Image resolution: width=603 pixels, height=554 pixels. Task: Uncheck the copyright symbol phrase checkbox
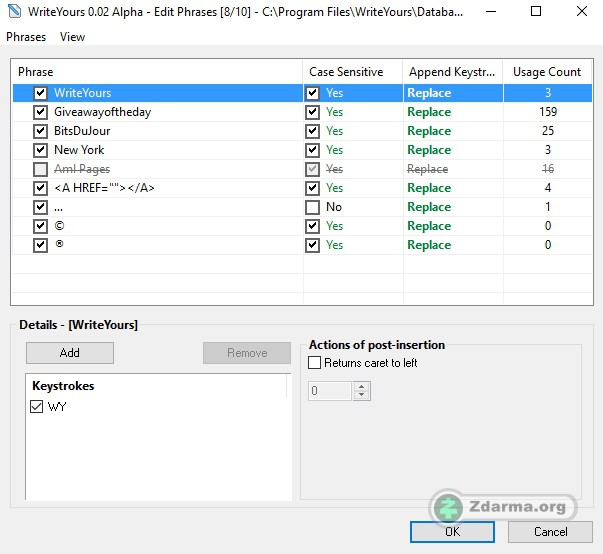[x=40, y=226]
